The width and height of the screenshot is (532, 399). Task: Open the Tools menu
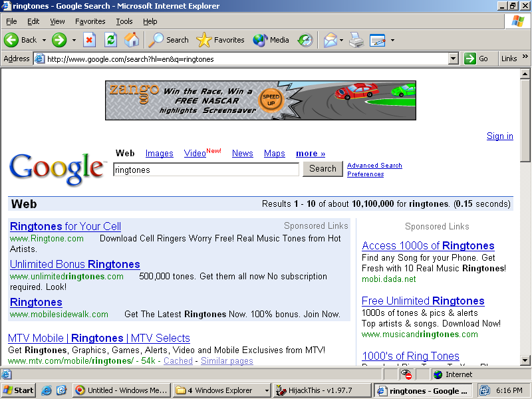click(124, 21)
